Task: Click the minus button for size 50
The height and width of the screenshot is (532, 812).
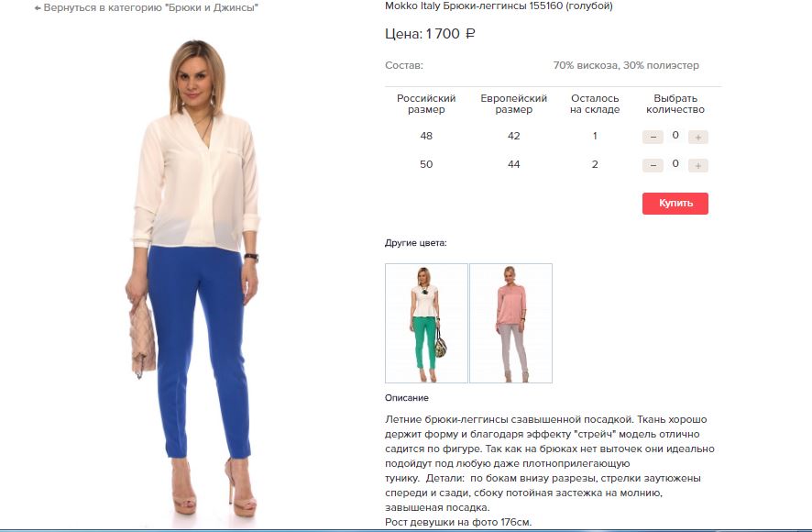Action: [x=653, y=165]
